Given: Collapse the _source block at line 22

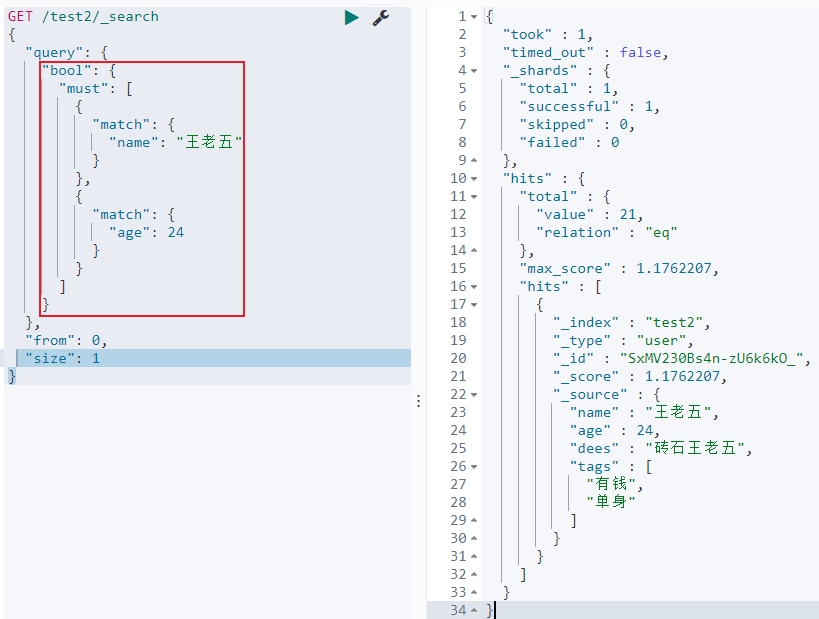Looking at the screenshot, I should (474, 395).
